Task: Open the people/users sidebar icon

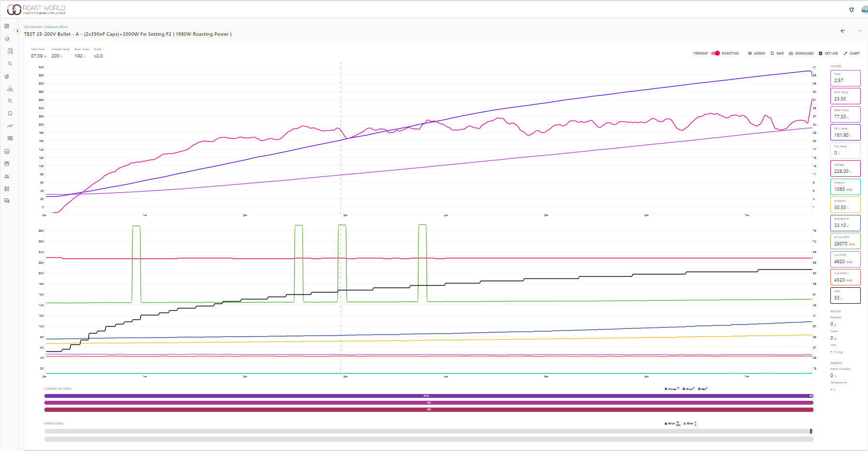Action: click(7, 176)
